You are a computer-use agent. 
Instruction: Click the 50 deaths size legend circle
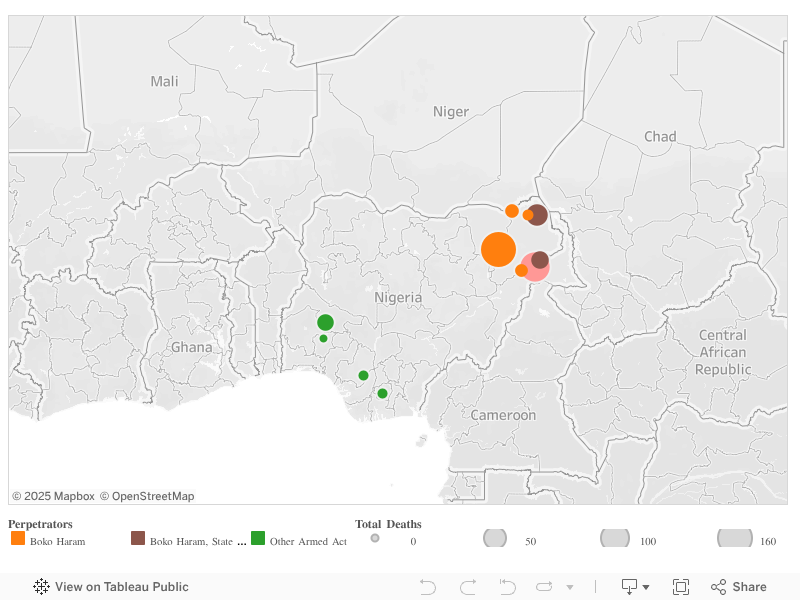[495, 538]
